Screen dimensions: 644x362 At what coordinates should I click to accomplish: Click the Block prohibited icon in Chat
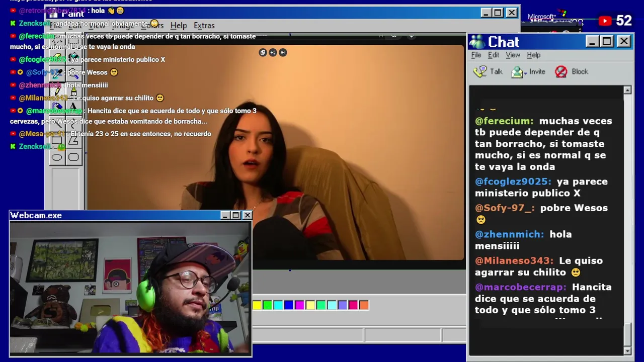pos(561,72)
